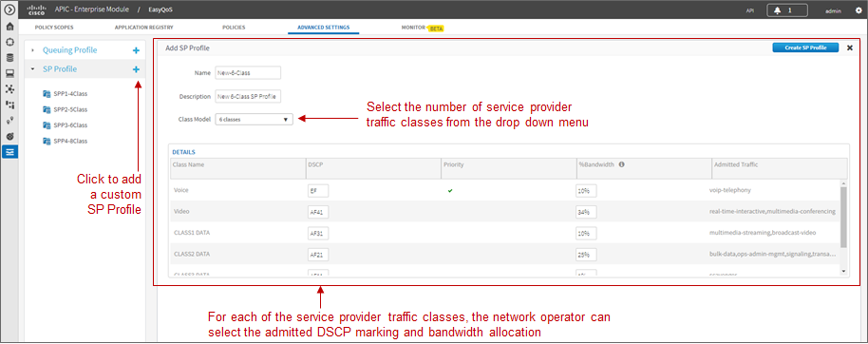Switch to Policies tab
The height and width of the screenshot is (344, 868).
click(234, 28)
